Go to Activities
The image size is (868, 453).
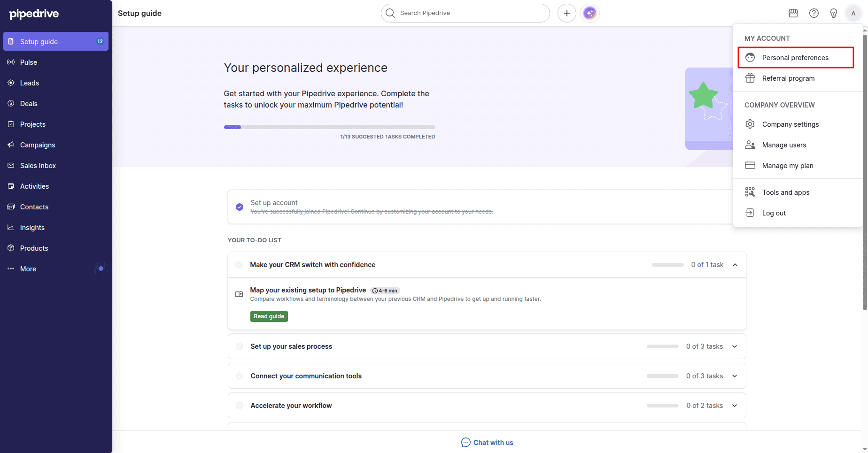[x=56, y=186]
